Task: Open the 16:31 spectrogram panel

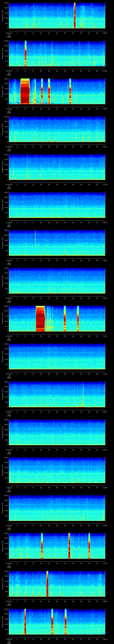Action: [x=57, y=356]
